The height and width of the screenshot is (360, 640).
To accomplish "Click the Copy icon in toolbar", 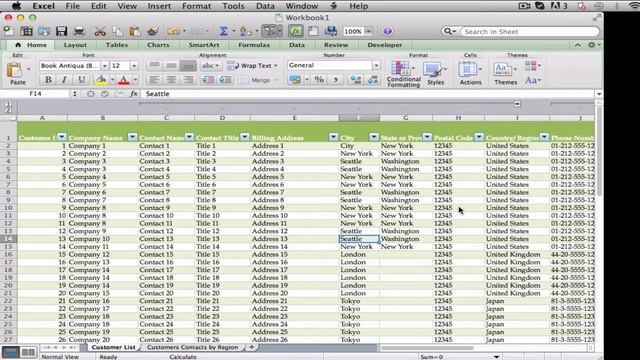I will tap(118, 31).
